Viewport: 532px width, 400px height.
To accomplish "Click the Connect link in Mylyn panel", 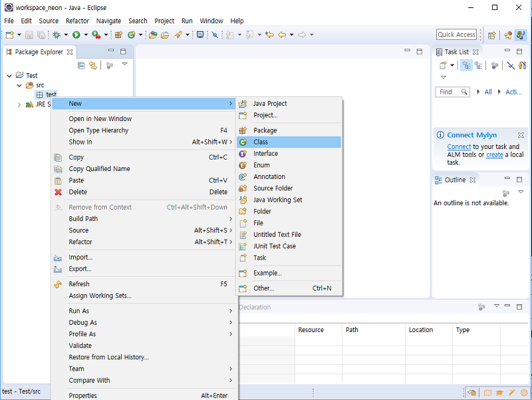I will [x=459, y=146].
